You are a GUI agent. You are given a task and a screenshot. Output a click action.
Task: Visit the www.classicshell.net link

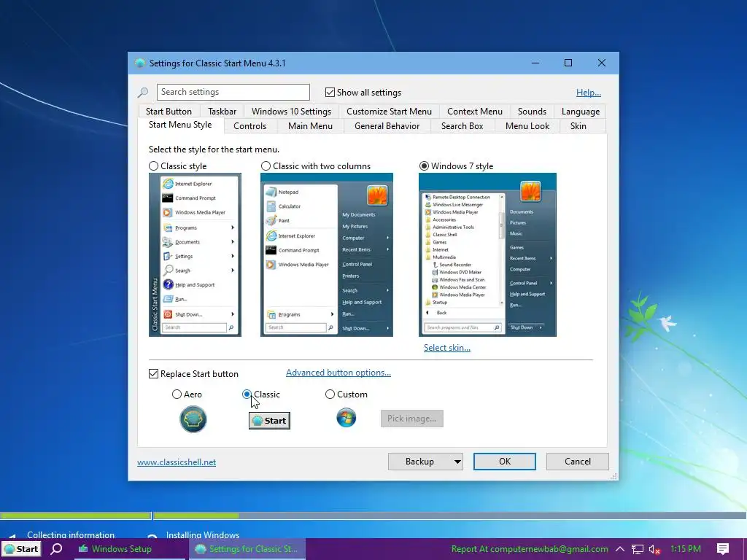[177, 462]
